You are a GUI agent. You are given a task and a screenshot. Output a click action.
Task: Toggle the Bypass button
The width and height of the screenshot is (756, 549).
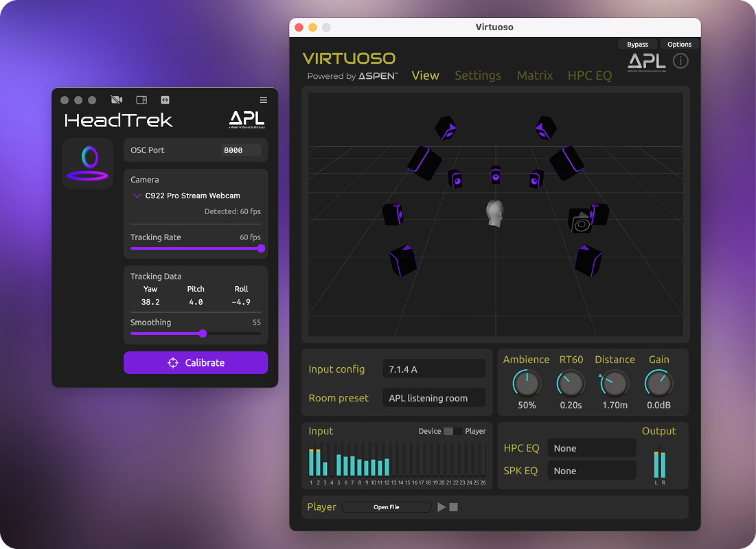point(637,45)
